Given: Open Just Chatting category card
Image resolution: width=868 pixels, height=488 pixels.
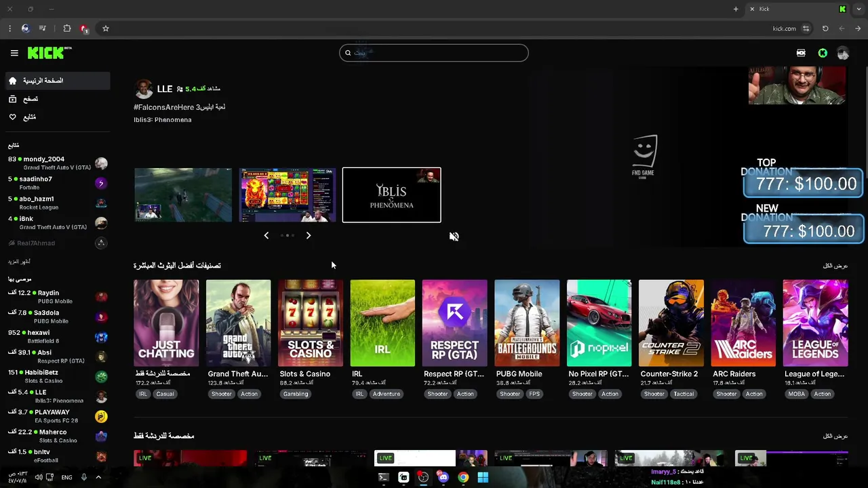Looking at the screenshot, I should 166,323.
